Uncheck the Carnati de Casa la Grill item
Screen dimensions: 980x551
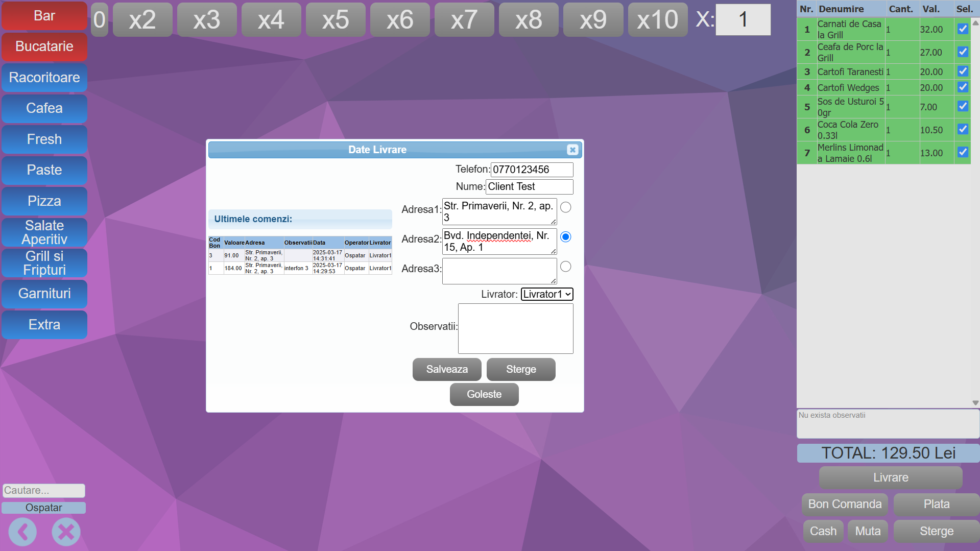click(x=963, y=29)
